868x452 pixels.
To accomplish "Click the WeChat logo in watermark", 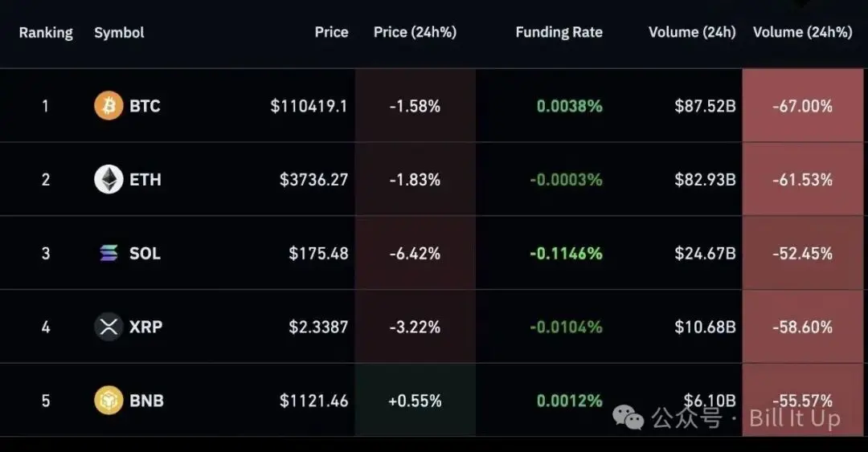I will pos(628,417).
